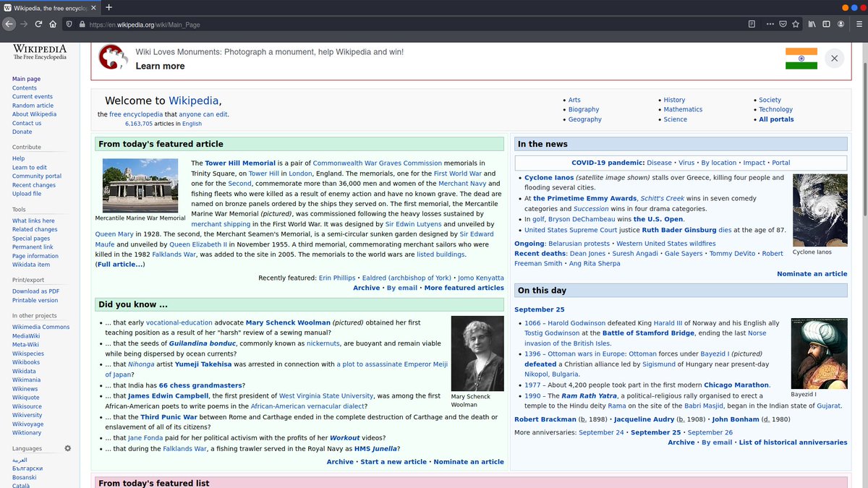Open Battle of Stamford Bridge link
This screenshot has width=868, height=488.
pyautogui.click(x=648, y=333)
